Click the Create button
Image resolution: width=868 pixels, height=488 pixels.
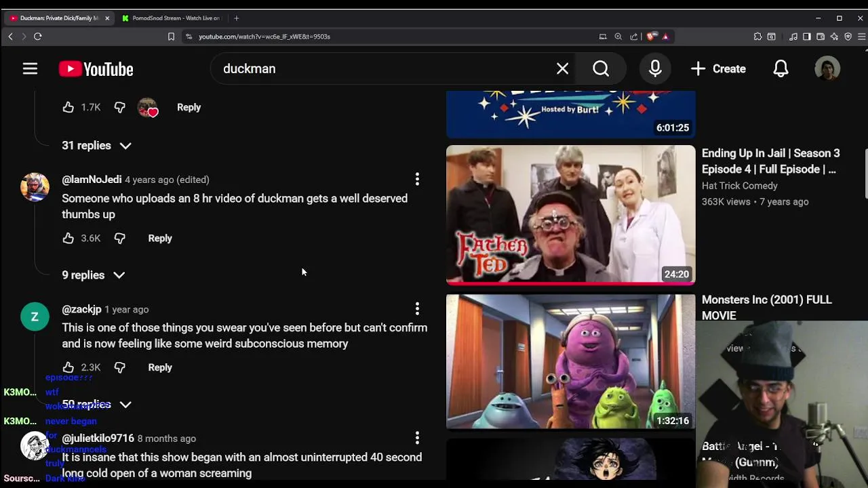718,68
